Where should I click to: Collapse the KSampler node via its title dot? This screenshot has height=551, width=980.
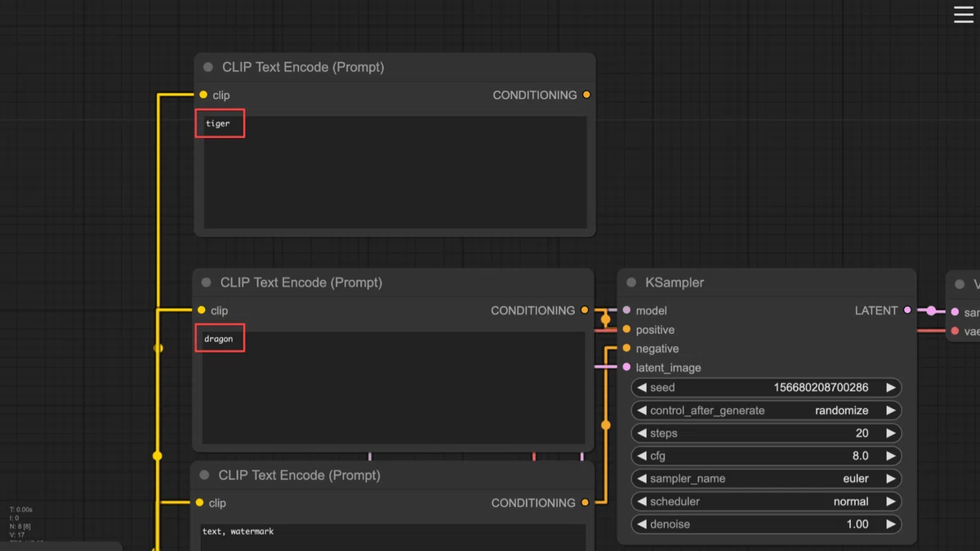point(631,282)
